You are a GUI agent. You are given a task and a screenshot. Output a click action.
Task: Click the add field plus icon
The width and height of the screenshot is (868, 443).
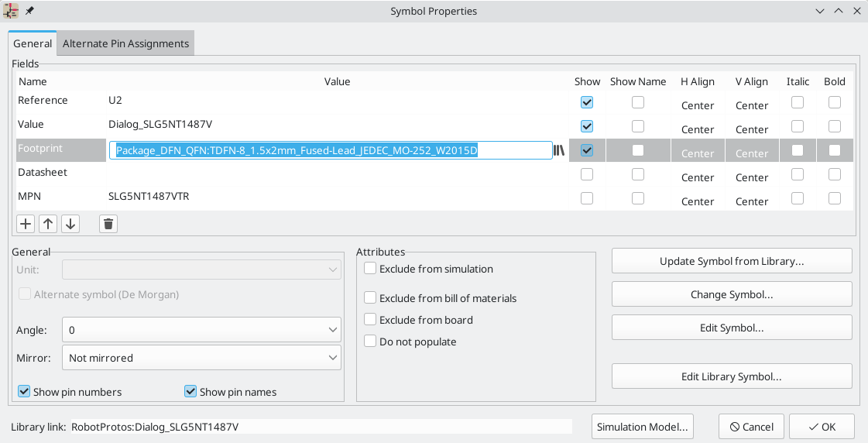click(26, 224)
